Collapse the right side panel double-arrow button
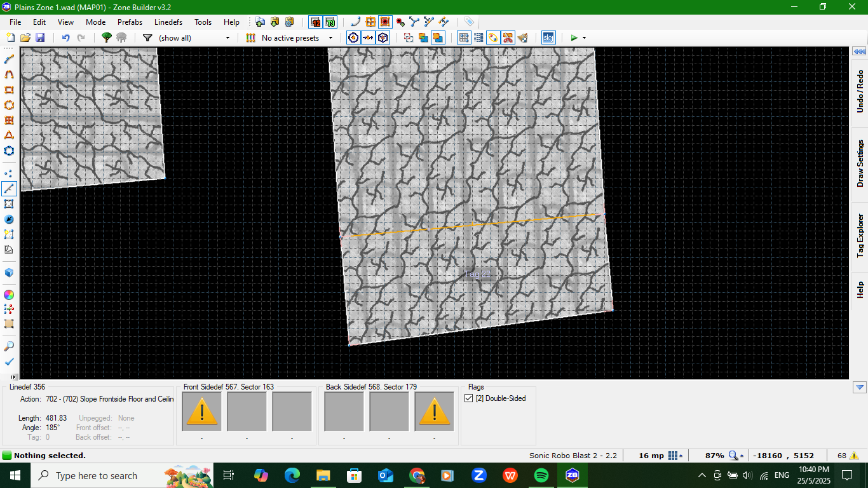This screenshot has height=488, width=868. pyautogui.click(x=859, y=51)
